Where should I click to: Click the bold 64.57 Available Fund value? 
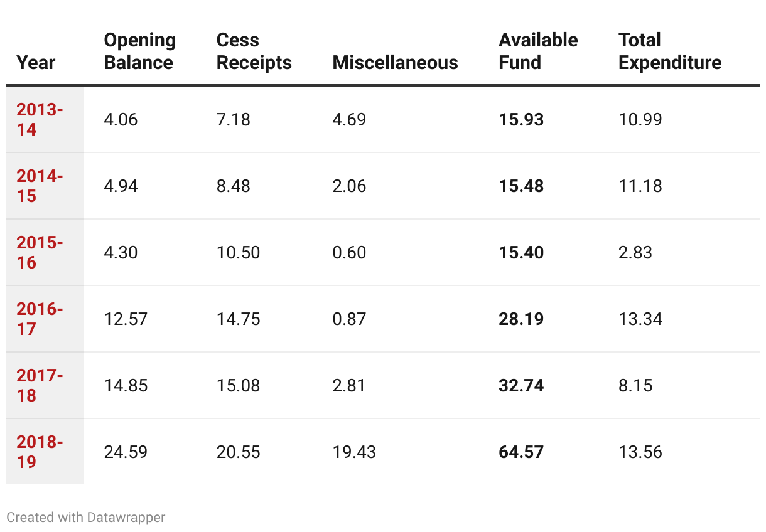pyautogui.click(x=521, y=452)
